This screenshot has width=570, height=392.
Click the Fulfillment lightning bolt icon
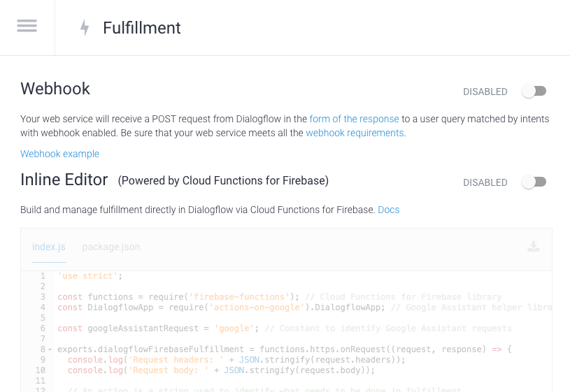(85, 28)
